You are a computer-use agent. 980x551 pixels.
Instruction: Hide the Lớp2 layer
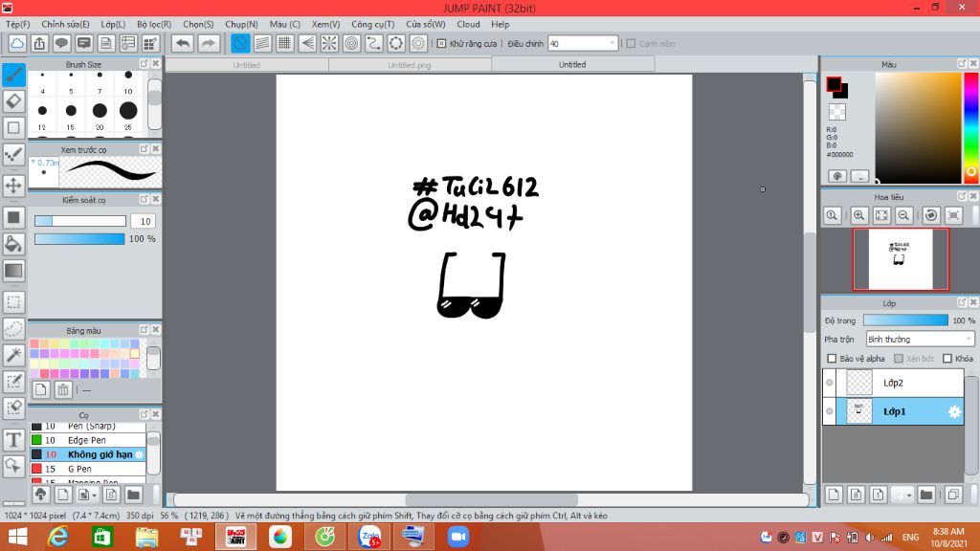pos(830,383)
